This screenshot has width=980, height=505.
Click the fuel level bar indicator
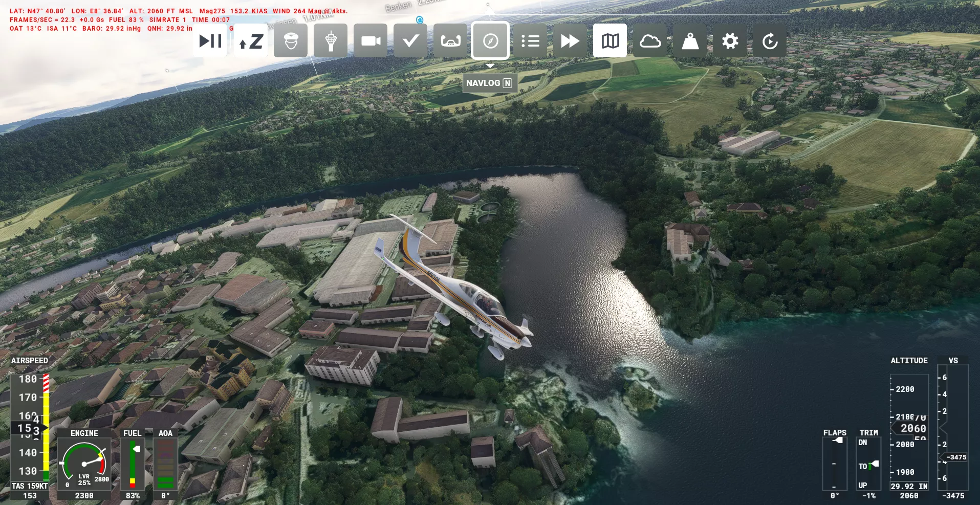[133, 465]
